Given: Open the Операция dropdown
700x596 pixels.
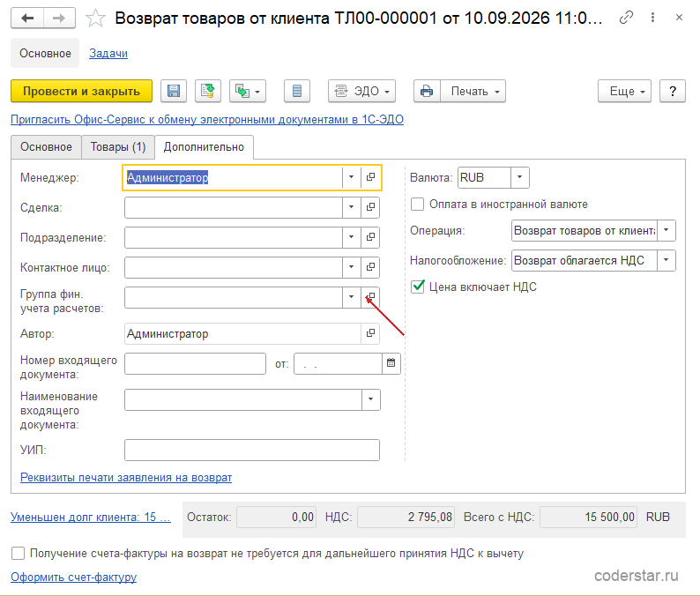Looking at the screenshot, I should pos(666,230).
